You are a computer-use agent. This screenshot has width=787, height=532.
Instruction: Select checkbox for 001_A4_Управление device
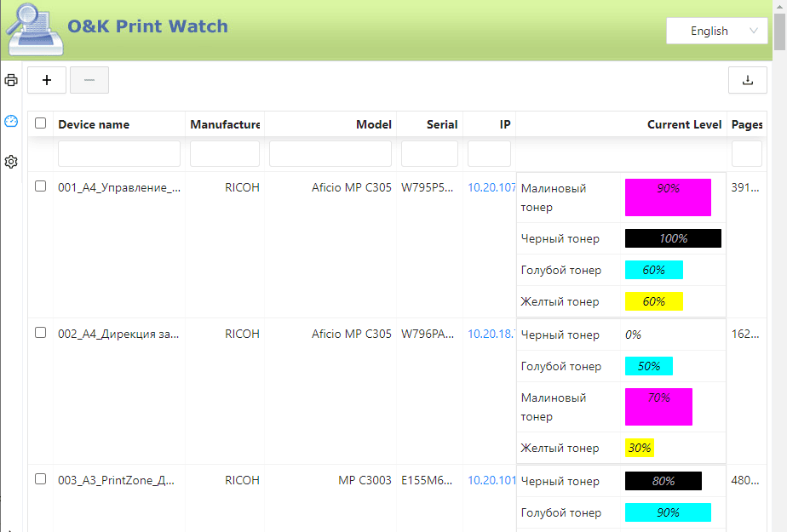click(41, 186)
